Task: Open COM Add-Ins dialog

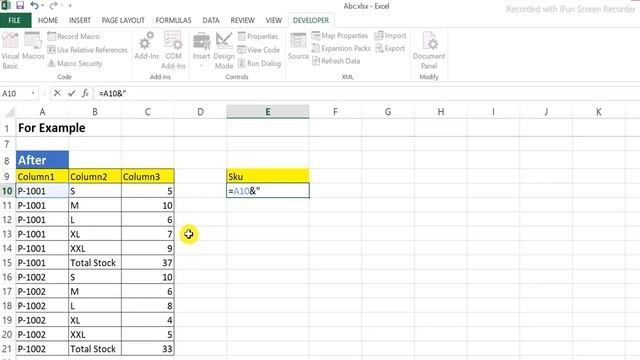Action: coord(173,50)
